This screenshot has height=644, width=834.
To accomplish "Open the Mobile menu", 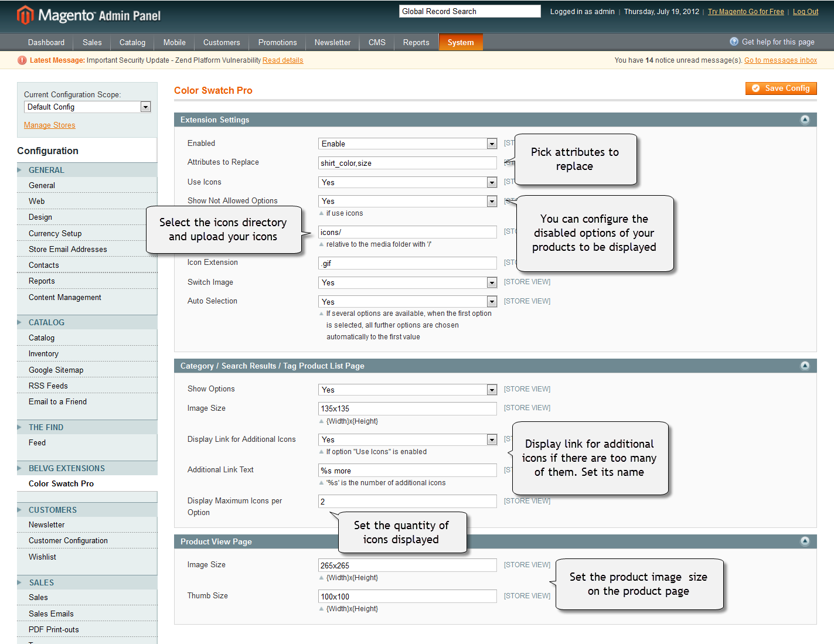I will pos(175,42).
